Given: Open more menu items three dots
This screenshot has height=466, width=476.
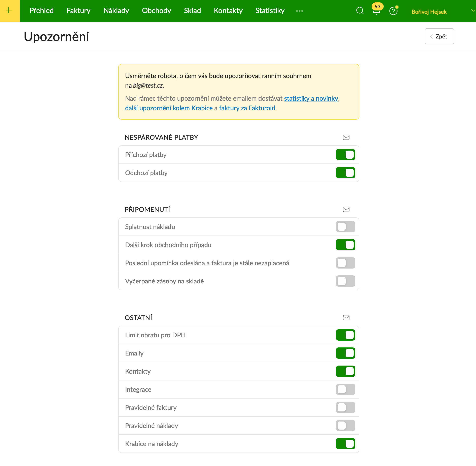Looking at the screenshot, I should 299,11.
